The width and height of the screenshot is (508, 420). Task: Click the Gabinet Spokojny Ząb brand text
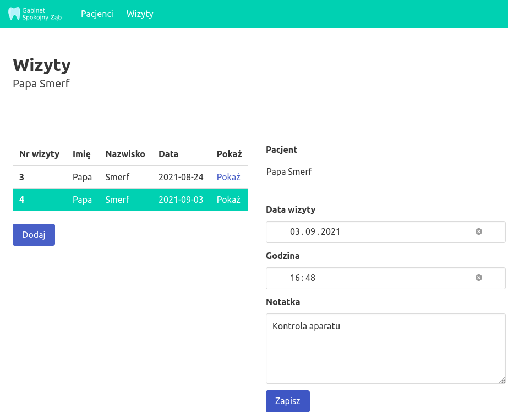coord(42,14)
